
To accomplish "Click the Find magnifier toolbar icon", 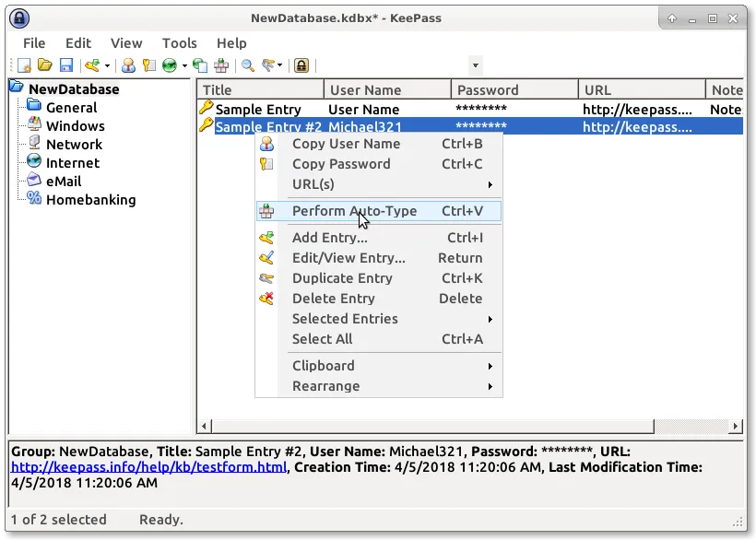I will pos(247,65).
